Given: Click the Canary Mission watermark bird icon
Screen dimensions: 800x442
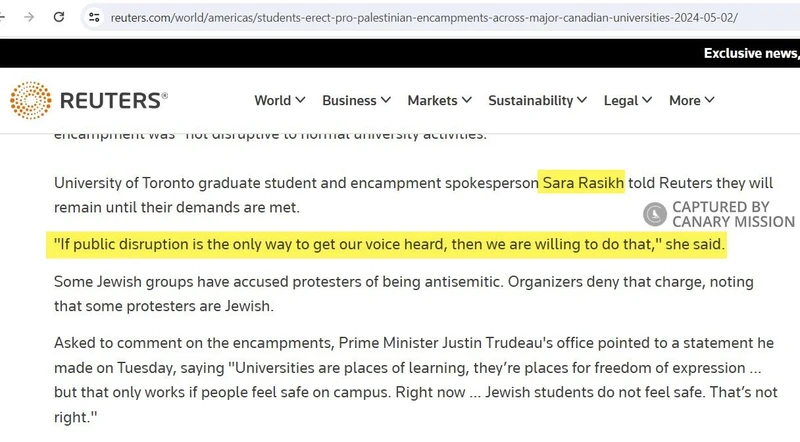Looking at the screenshot, I should (655, 214).
